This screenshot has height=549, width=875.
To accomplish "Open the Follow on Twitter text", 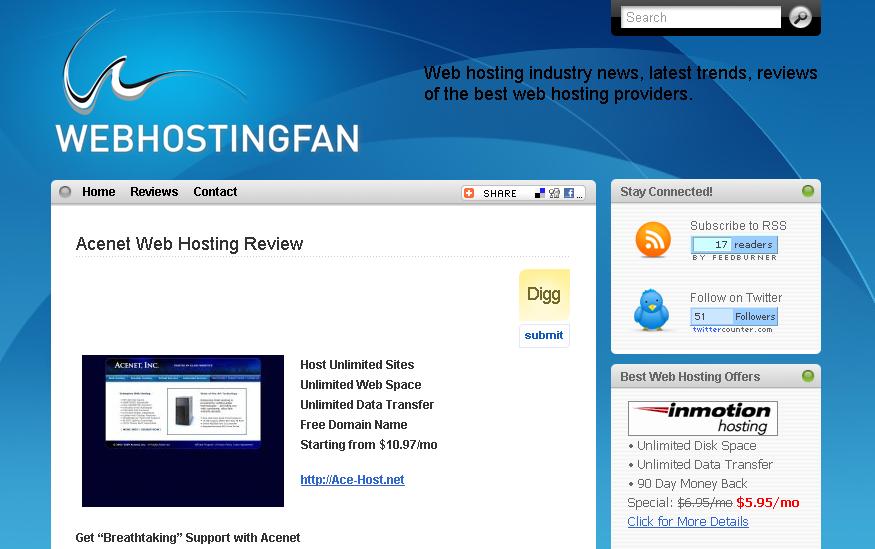I will [x=736, y=298].
